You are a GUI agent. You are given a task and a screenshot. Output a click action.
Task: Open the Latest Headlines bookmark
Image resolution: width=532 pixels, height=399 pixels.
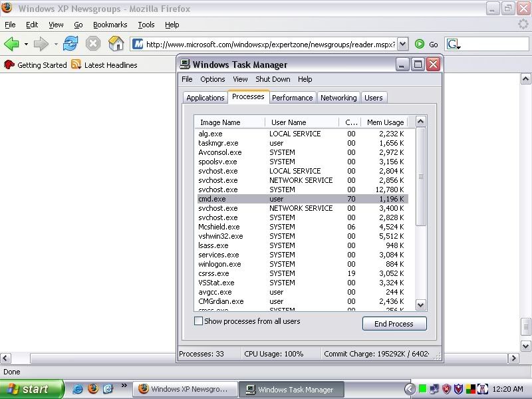(x=104, y=65)
